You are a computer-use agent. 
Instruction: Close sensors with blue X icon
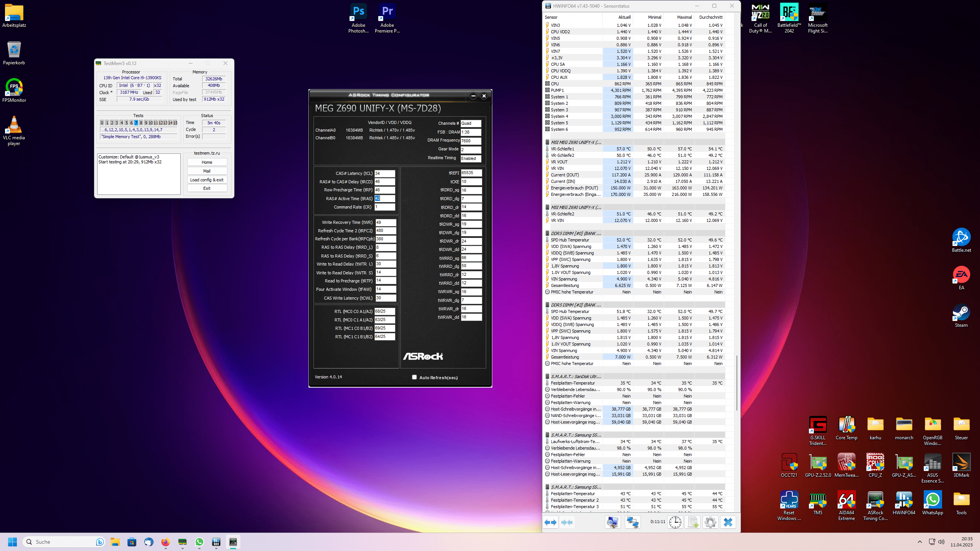pyautogui.click(x=728, y=522)
